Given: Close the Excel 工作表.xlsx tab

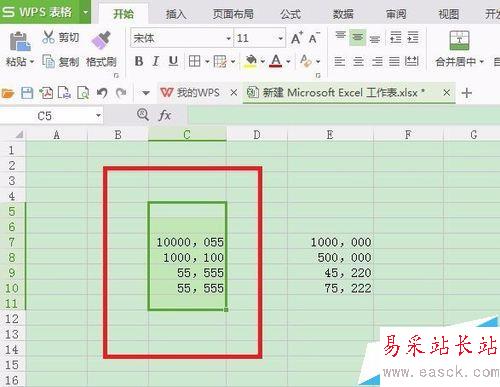Looking at the screenshot, I should click(447, 92).
